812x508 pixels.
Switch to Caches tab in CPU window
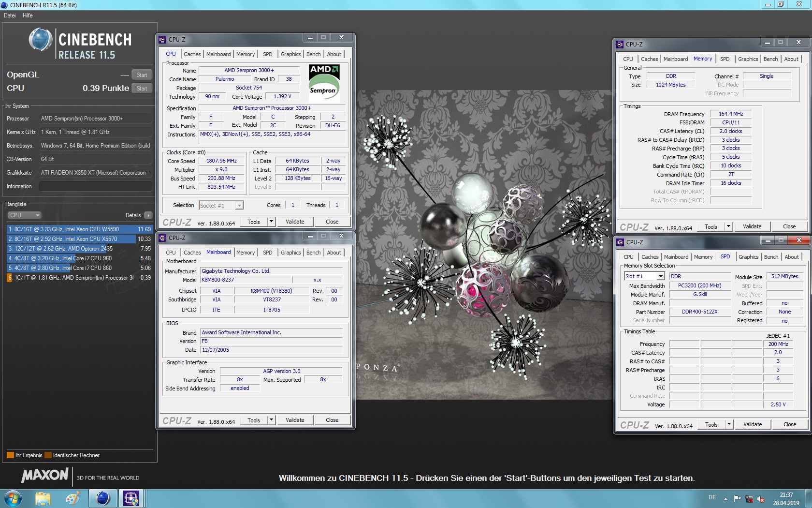[192, 54]
